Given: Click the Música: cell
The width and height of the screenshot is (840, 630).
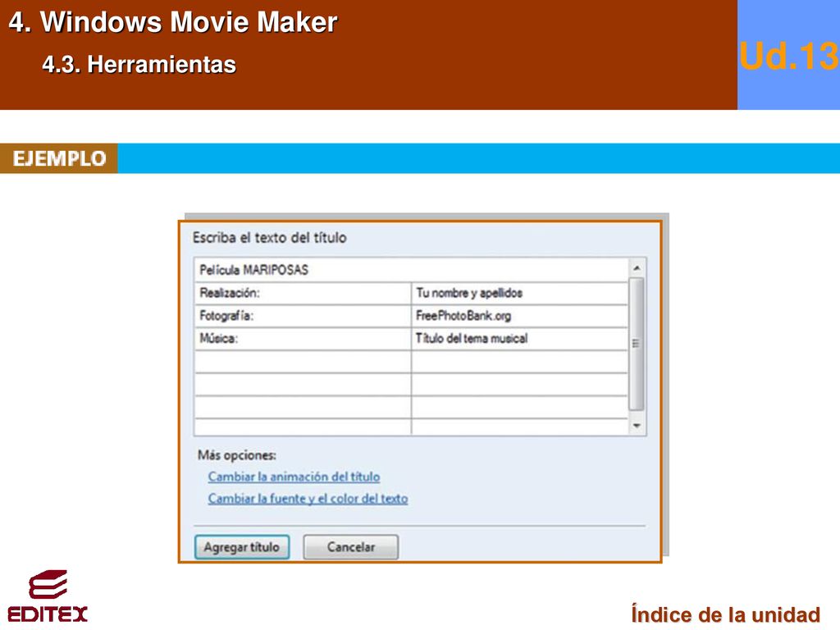Looking at the screenshot, I should [303, 339].
